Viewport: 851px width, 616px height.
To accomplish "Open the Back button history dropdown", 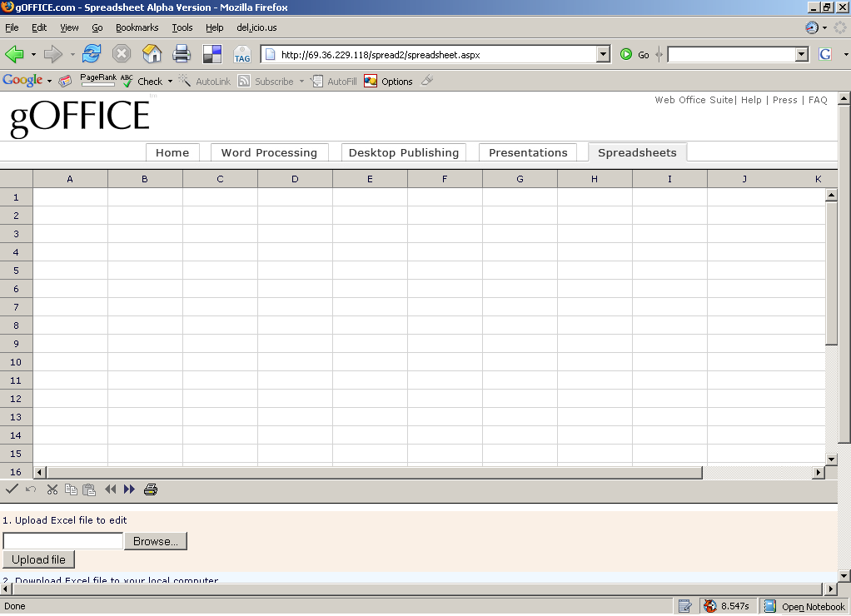I will (33, 54).
